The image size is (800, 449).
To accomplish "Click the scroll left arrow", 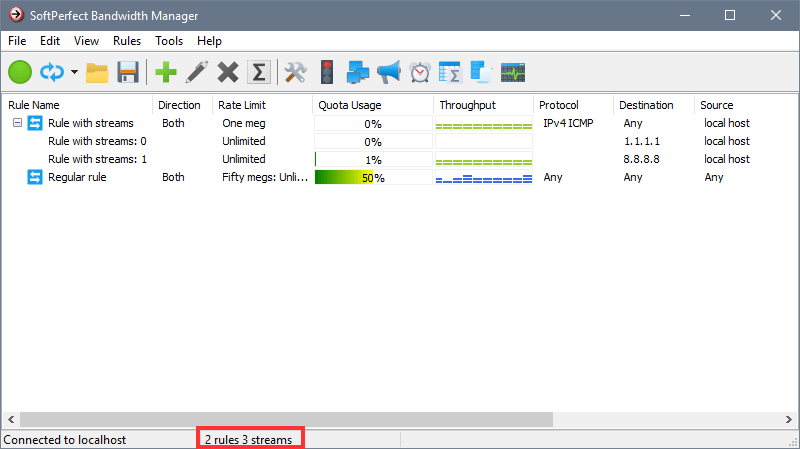I will pos(11,419).
